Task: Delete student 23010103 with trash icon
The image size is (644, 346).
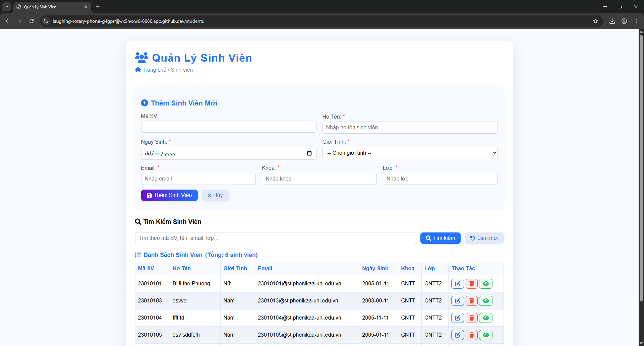Action: click(471, 301)
